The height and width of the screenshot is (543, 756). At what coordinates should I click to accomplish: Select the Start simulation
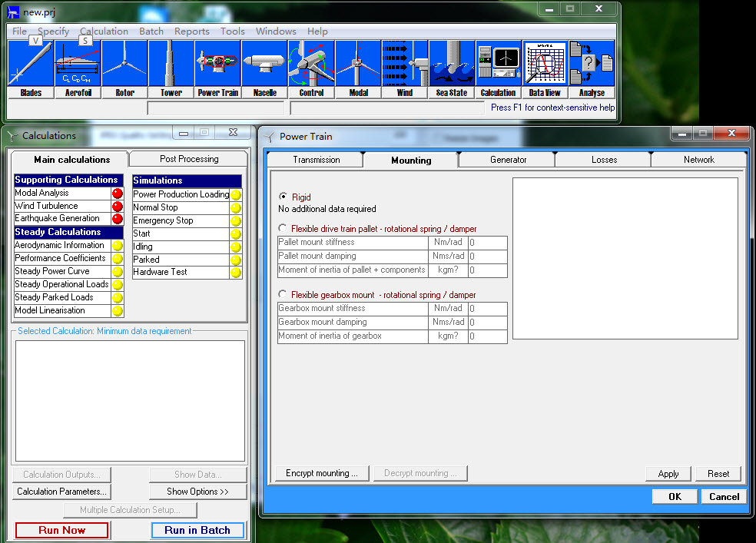(x=181, y=233)
